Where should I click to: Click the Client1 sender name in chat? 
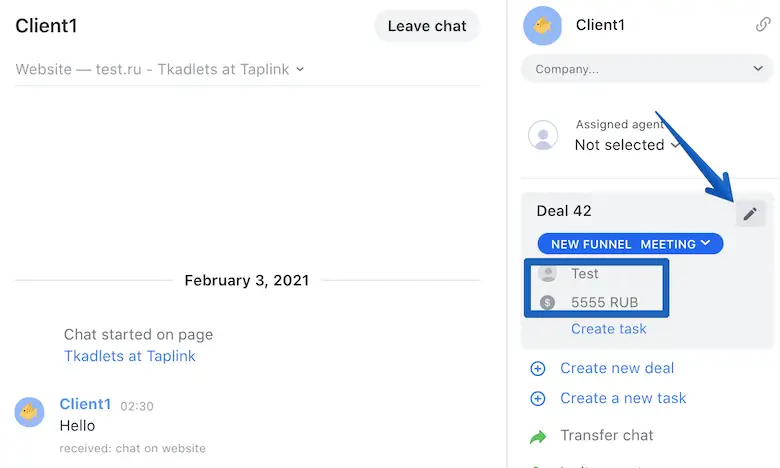[x=85, y=404]
